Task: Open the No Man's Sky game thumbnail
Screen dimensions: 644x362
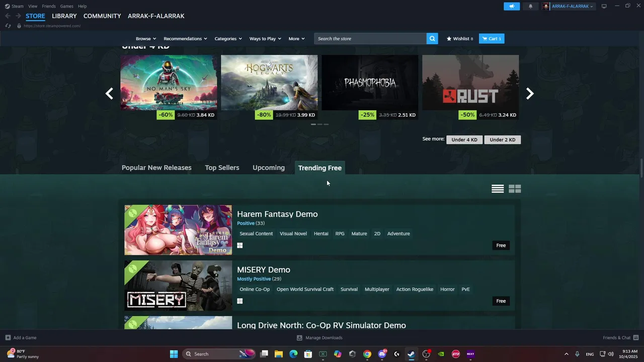Action: [x=169, y=82]
